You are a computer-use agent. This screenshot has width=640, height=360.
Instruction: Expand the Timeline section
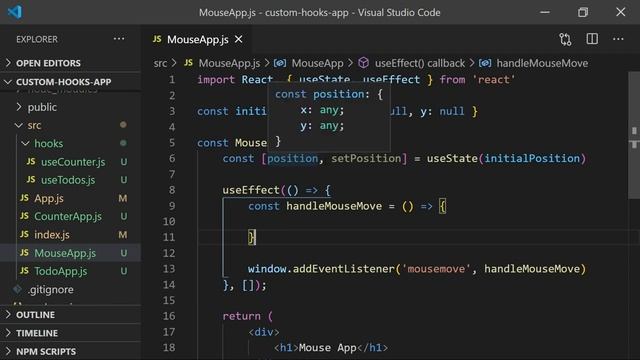[x=70, y=333]
